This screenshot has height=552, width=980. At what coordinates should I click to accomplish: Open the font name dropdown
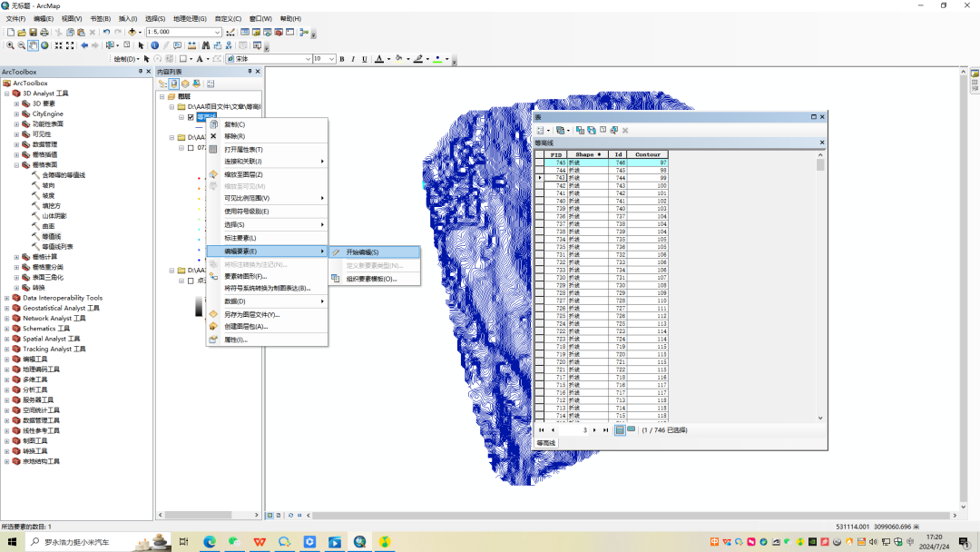[x=308, y=59]
